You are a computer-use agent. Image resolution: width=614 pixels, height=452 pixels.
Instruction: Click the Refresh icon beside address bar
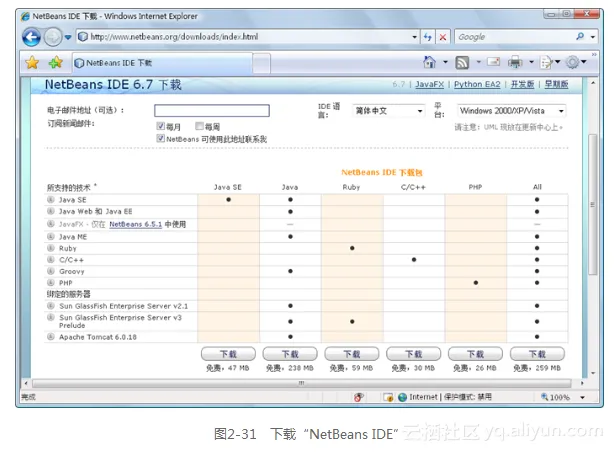pyautogui.click(x=427, y=37)
